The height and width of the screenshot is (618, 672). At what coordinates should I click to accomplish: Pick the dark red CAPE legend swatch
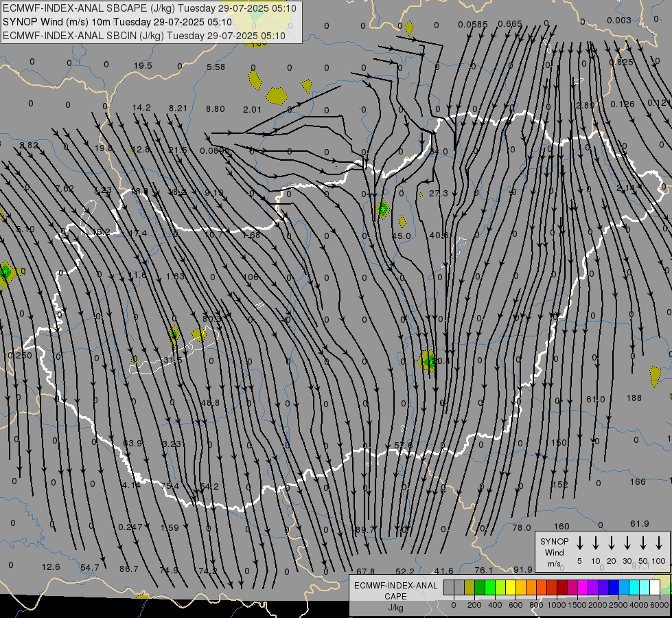click(562, 587)
